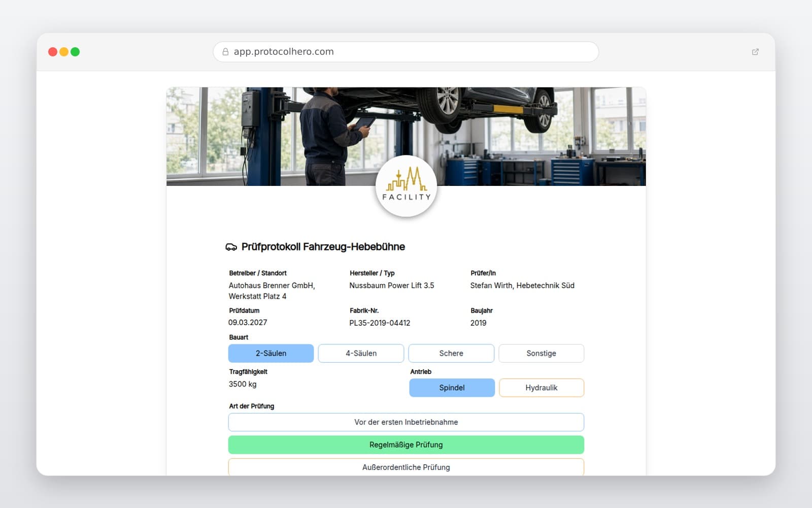Click the external link icon in browser bar
Screen dimensions: 812x508
pos(755,52)
